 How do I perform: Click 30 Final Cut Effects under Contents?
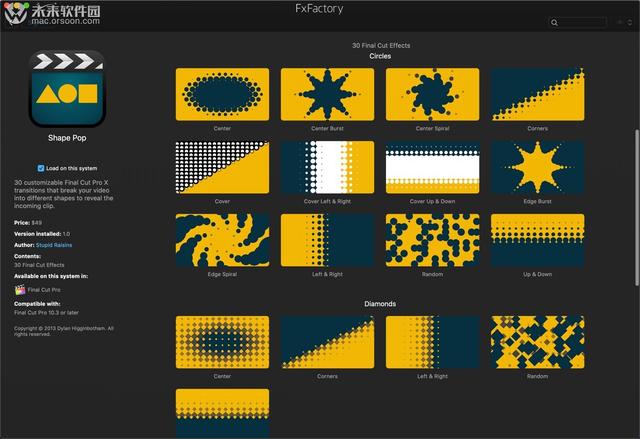pos(39,265)
